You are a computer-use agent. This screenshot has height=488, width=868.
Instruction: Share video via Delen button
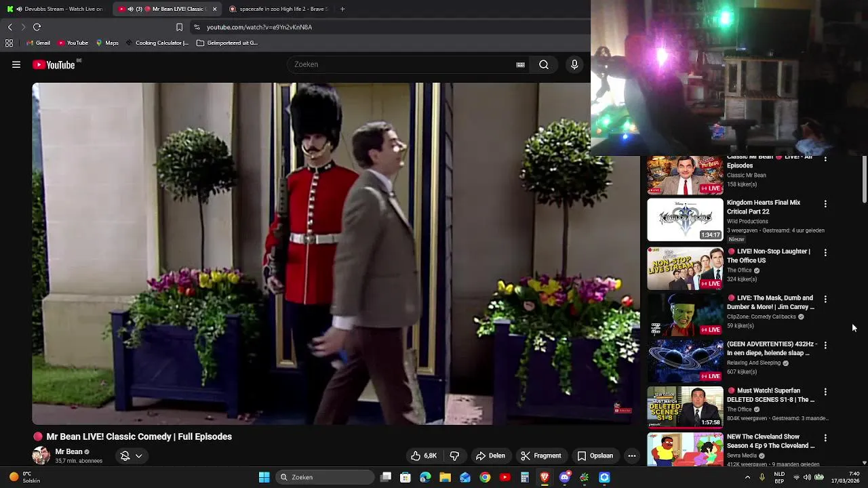[x=490, y=455]
